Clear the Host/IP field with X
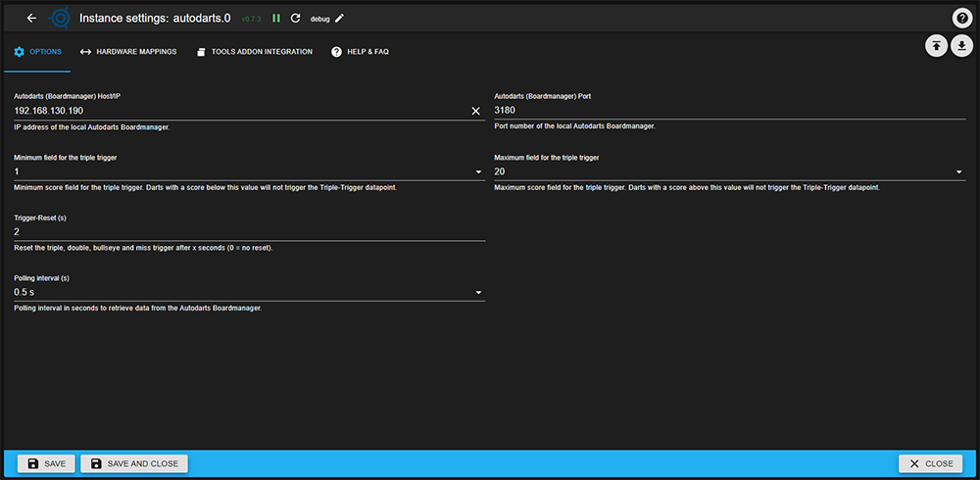The image size is (980, 480). pyautogui.click(x=475, y=111)
